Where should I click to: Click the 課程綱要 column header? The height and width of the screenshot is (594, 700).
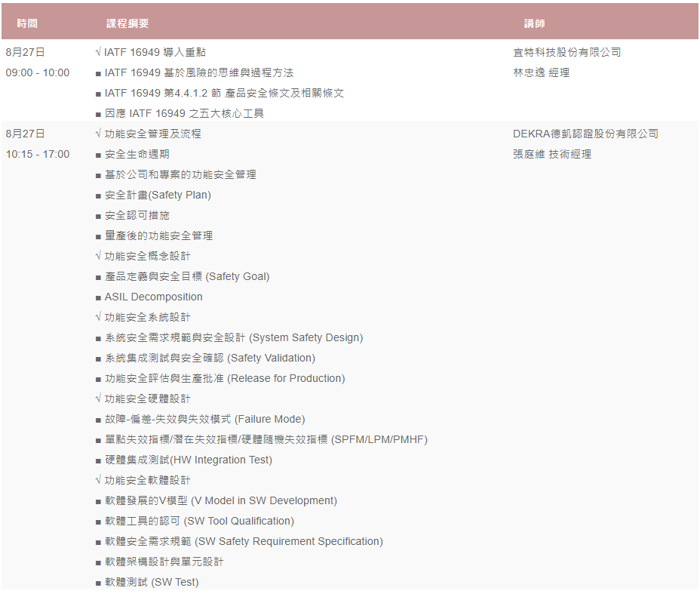click(x=127, y=23)
